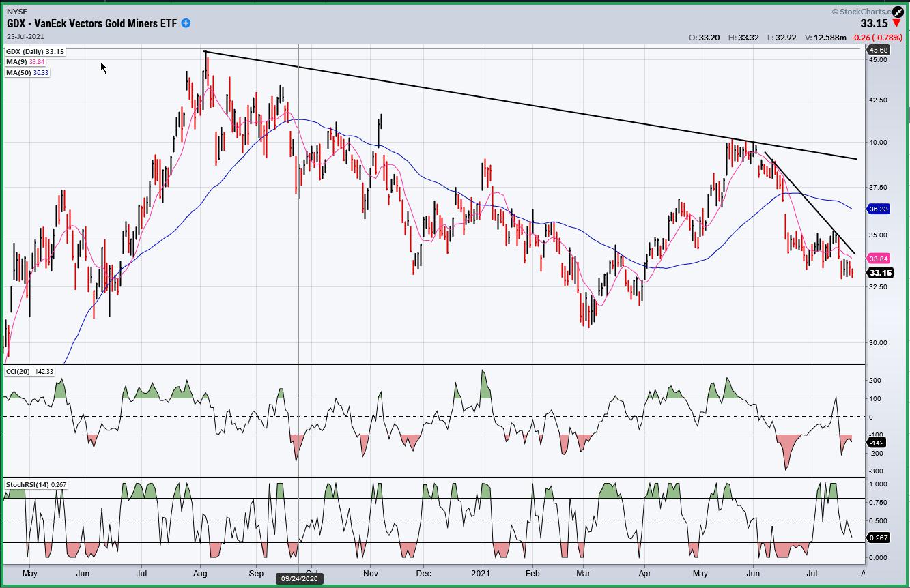Viewport: 910px width, 588px height.
Task: Click the GDX - VanEck Vectors Gold Miners ETF title
Action: pos(91,23)
